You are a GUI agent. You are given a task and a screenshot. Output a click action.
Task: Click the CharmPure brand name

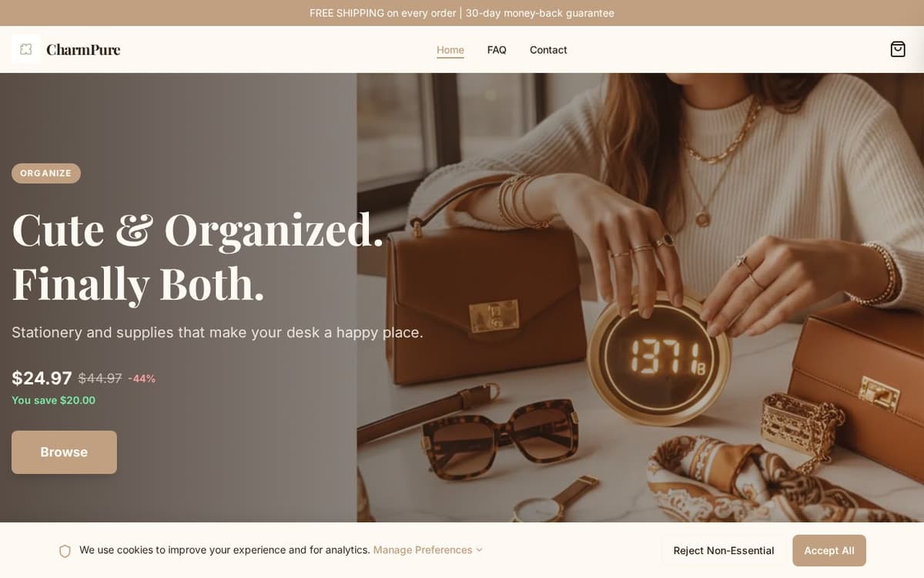coord(83,49)
